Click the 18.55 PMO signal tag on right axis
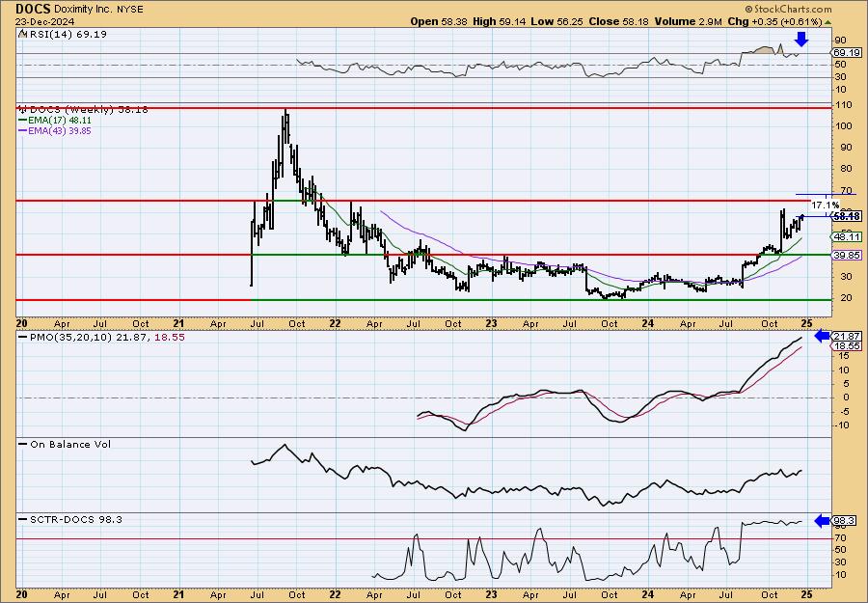This screenshot has width=868, height=603. [x=847, y=345]
